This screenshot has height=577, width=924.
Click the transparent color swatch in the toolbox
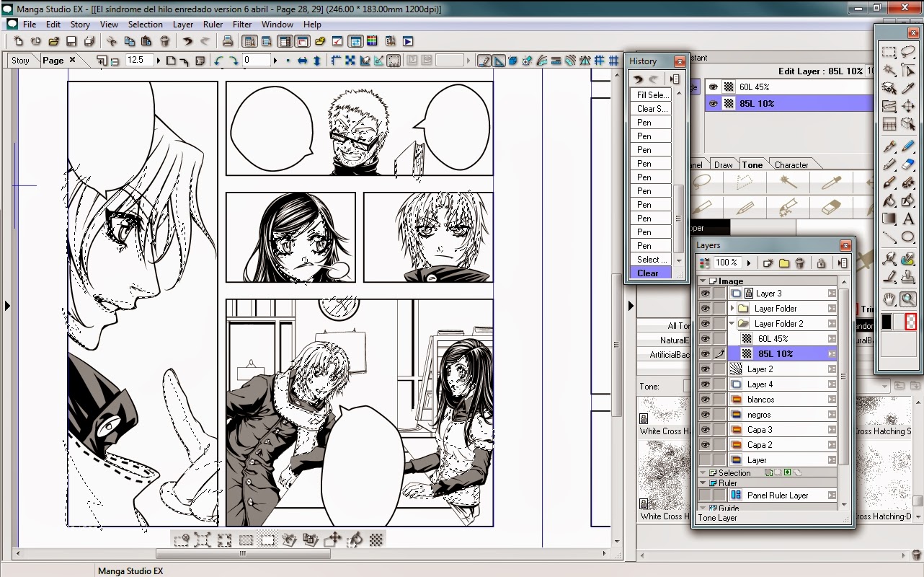tap(910, 322)
